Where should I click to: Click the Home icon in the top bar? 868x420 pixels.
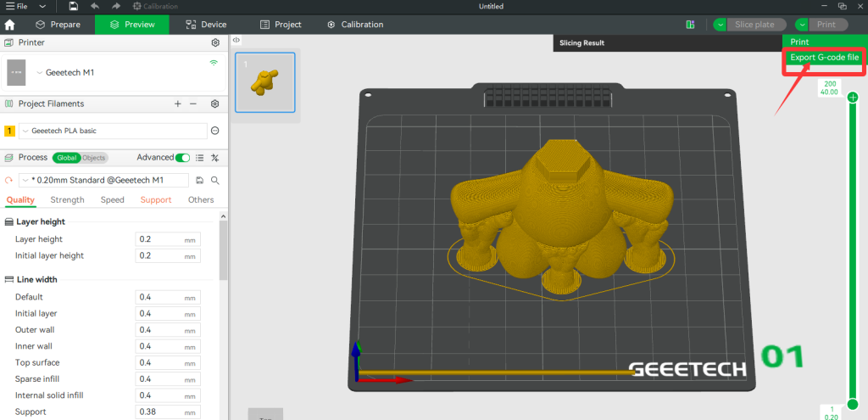10,25
